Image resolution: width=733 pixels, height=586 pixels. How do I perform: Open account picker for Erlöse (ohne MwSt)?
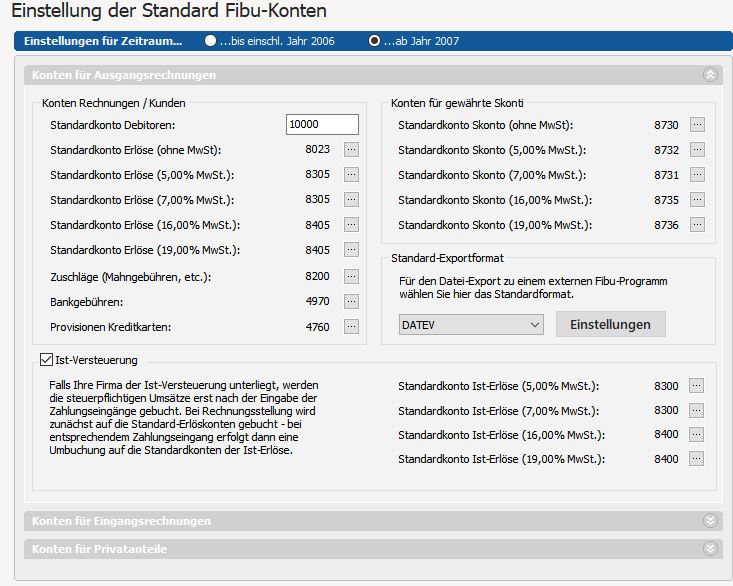pos(352,150)
